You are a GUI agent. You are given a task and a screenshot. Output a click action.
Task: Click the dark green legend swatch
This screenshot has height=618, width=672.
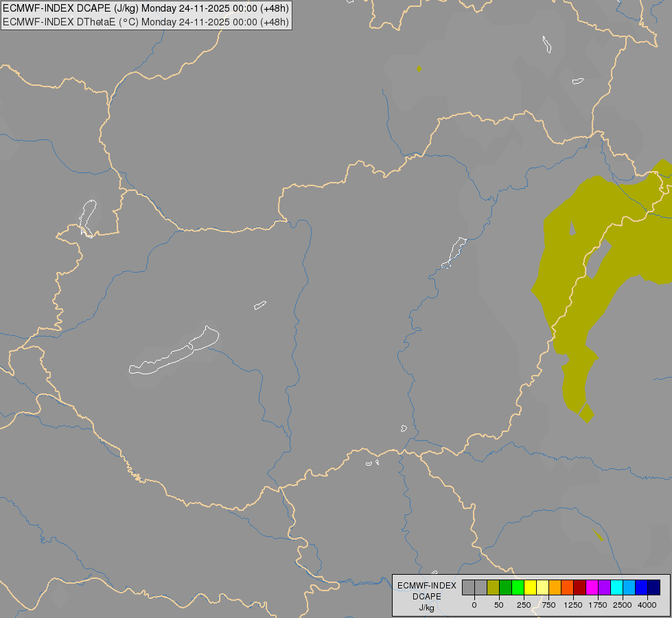click(505, 587)
